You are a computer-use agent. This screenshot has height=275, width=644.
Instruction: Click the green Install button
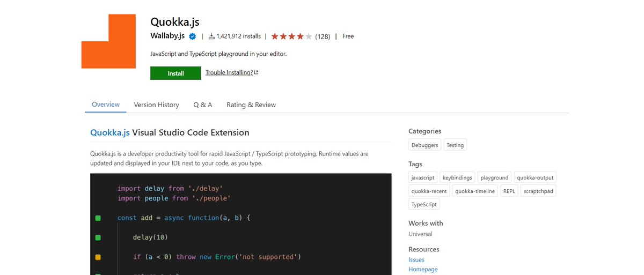click(175, 73)
